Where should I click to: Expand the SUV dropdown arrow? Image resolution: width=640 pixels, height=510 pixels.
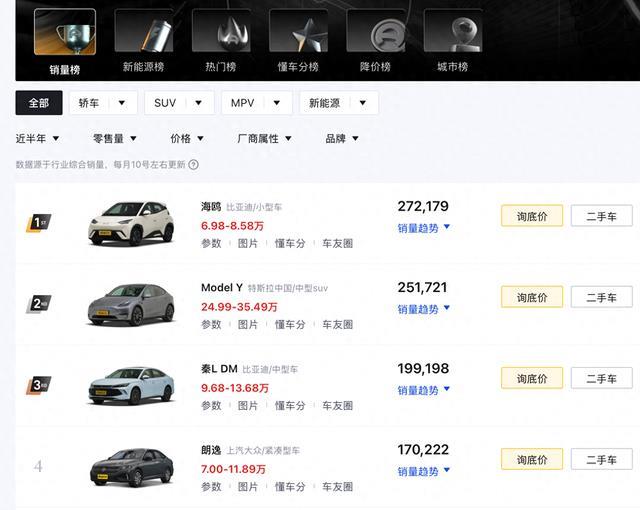point(198,103)
